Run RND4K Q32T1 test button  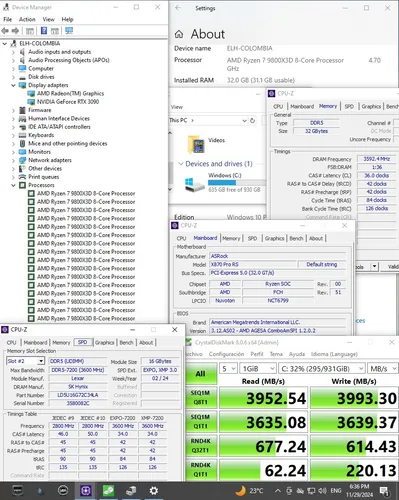pos(201,446)
